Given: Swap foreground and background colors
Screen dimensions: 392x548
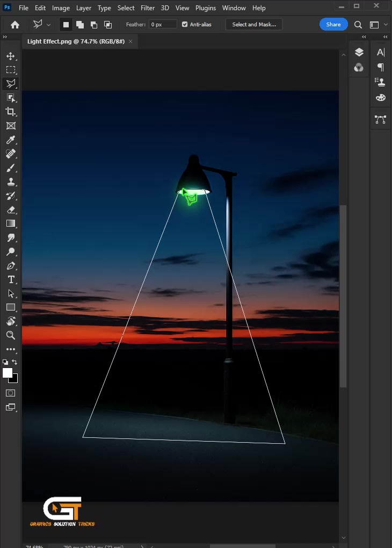Looking at the screenshot, I should point(14,362).
